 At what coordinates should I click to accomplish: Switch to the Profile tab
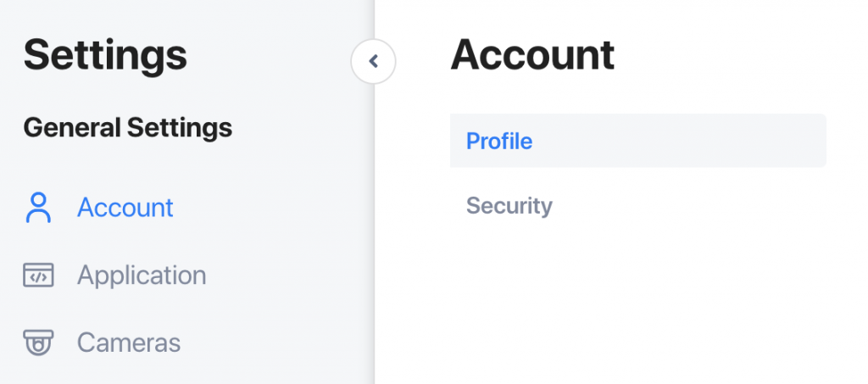pyautogui.click(x=637, y=141)
